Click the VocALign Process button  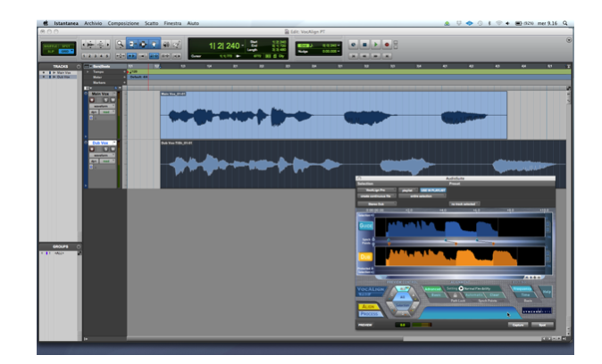click(370, 314)
